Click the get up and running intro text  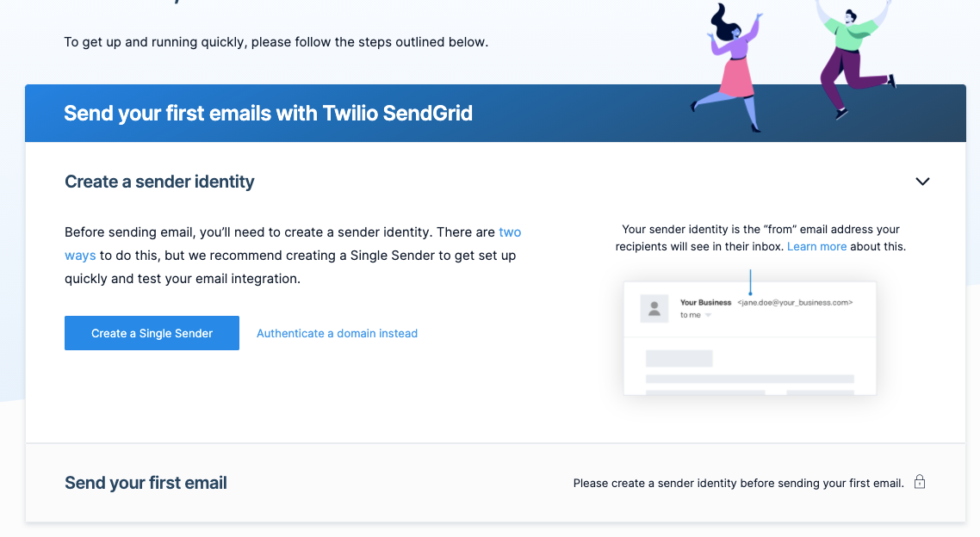[276, 42]
